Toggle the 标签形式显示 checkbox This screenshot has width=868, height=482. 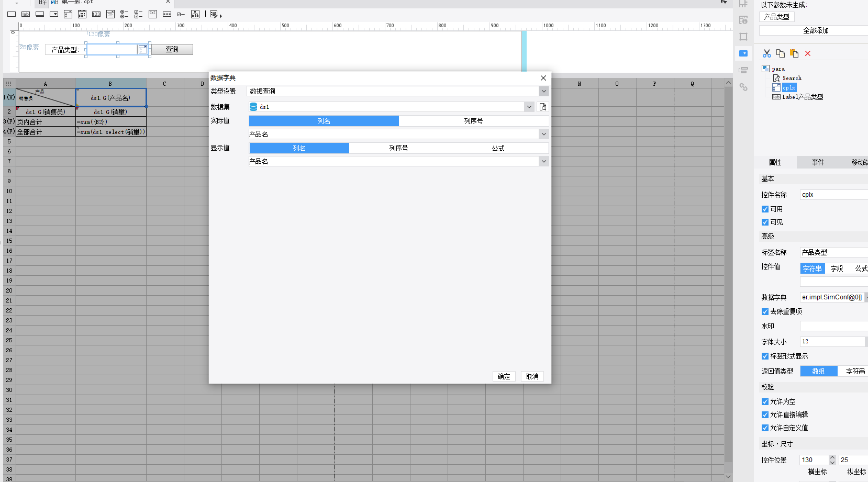point(765,356)
